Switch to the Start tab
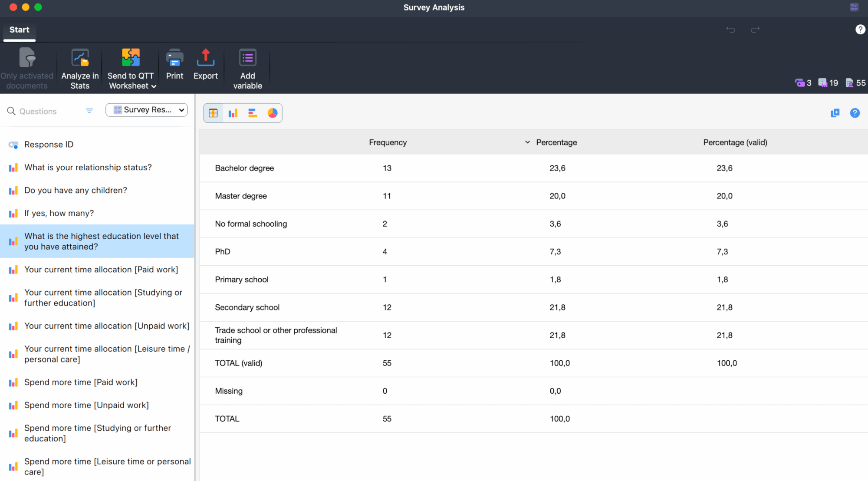The width and height of the screenshot is (868, 481). pos(19,30)
